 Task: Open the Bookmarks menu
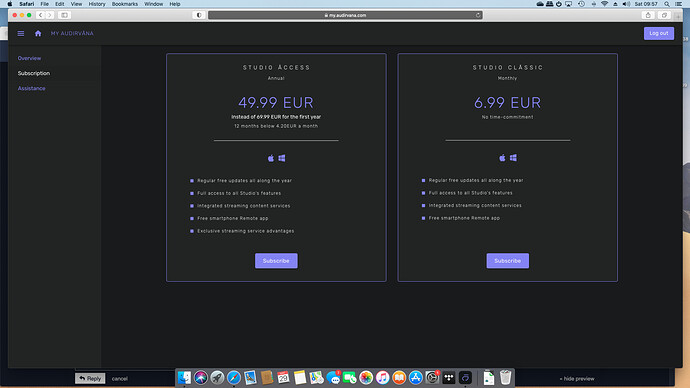coord(125,4)
